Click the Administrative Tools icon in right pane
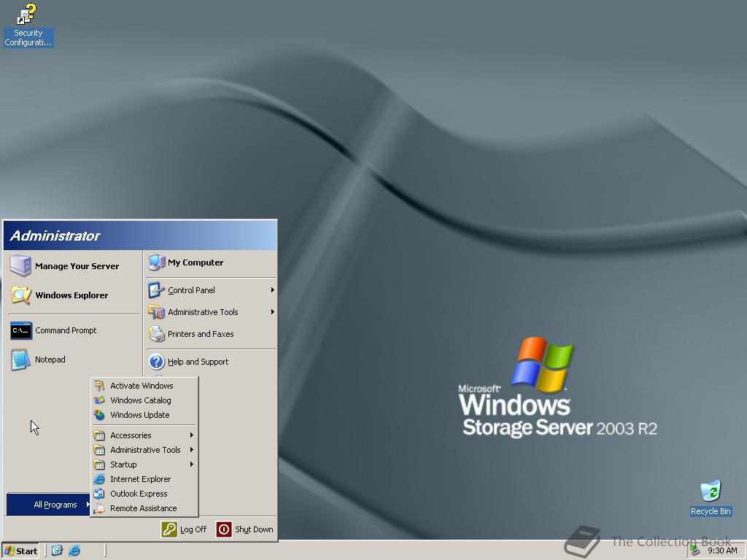The width and height of the screenshot is (747, 560). point(156,312)
